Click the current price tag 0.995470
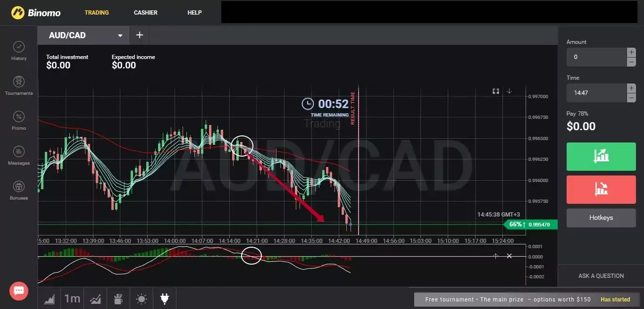 pyautogui.click(x=531, y=225)
